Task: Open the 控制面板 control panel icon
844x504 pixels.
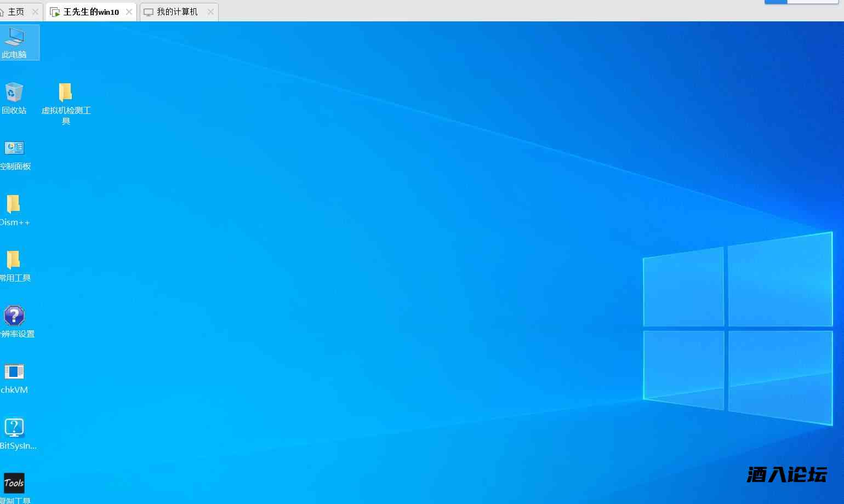Action: click(14, 148)
